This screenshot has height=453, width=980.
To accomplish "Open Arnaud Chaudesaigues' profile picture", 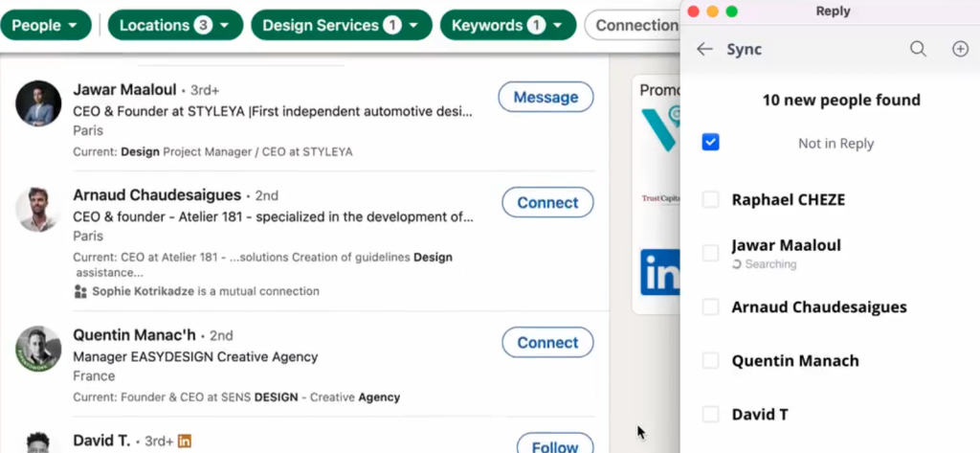I will pos(38,209).
